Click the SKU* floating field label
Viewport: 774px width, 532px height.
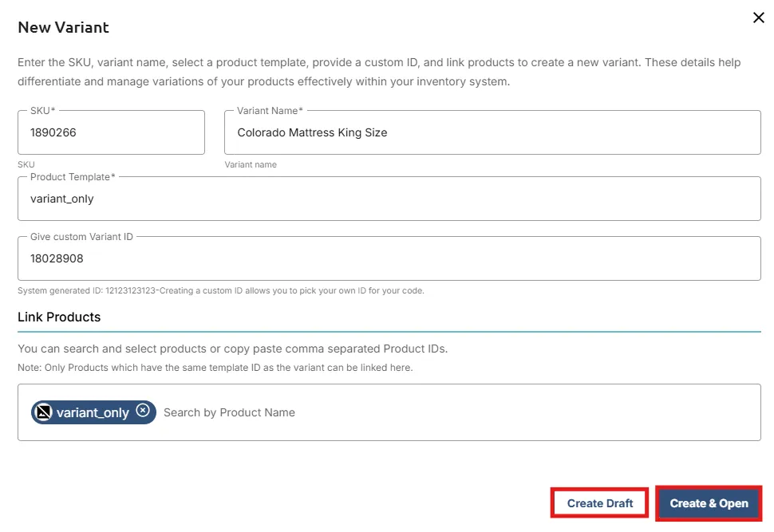(42, 111)
